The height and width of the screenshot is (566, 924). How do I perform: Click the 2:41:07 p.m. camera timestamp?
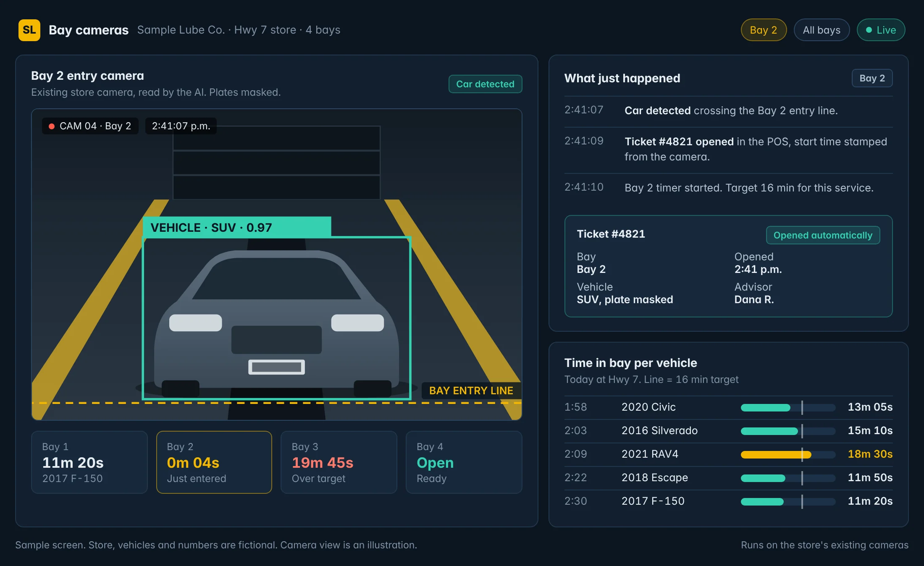181,126
